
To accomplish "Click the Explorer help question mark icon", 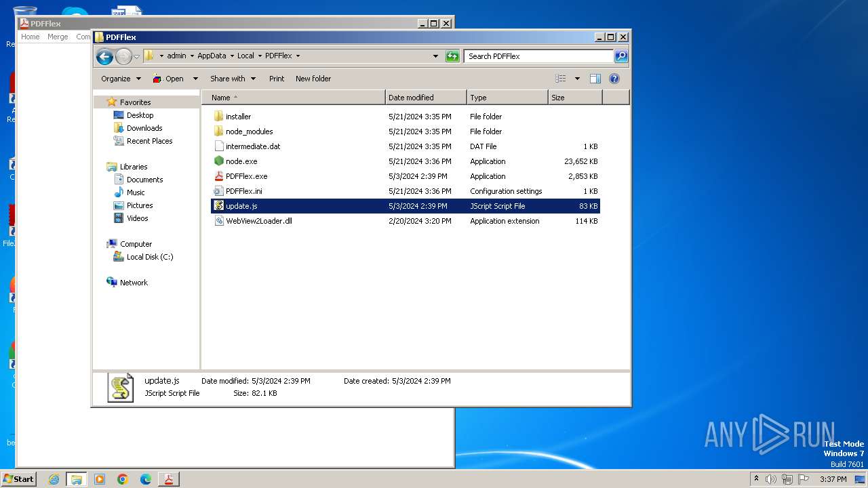I will click(614, 79).
